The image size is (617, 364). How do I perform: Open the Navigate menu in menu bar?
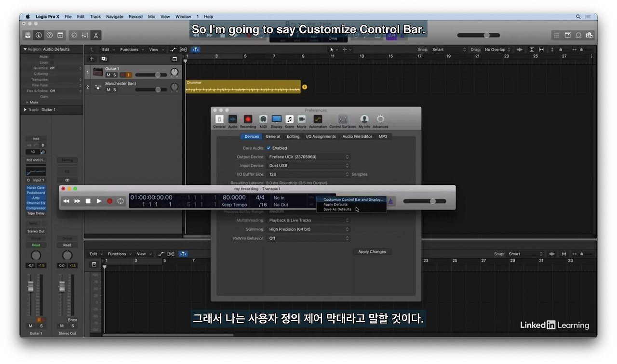point(115,16)
